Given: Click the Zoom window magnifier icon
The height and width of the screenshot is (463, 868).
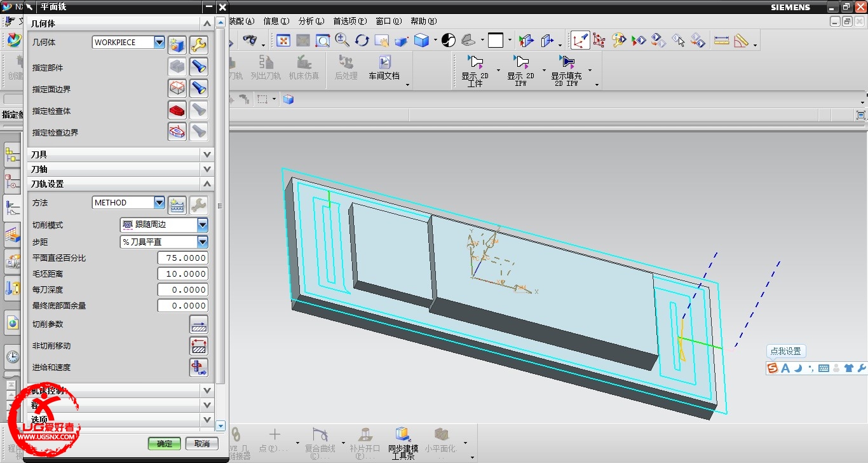Looking at the screenshot, I should coord(323,41).
